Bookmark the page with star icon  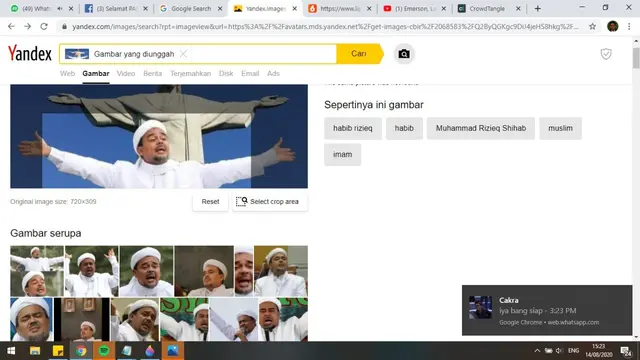(592, 27)
